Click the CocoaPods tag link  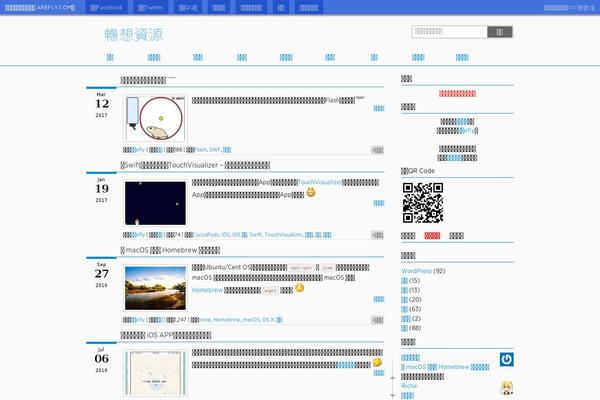coord(206,235)
